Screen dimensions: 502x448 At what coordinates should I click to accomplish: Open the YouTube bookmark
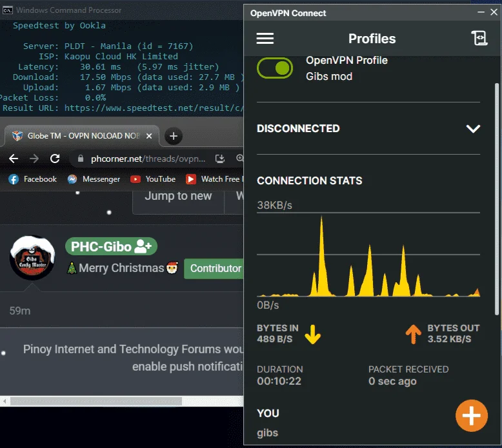click(153, 179)
